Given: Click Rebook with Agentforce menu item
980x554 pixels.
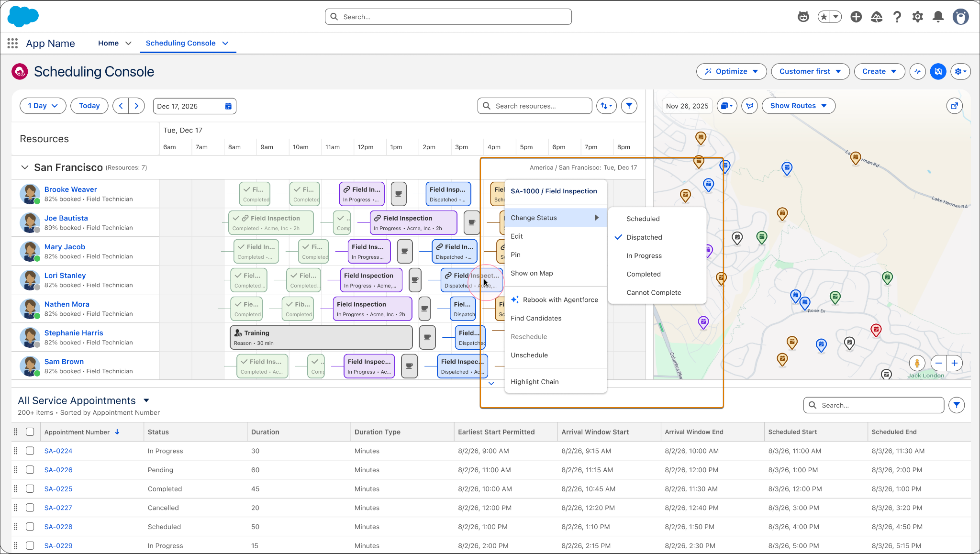Looking at the screenshot, I should point(556,299).
